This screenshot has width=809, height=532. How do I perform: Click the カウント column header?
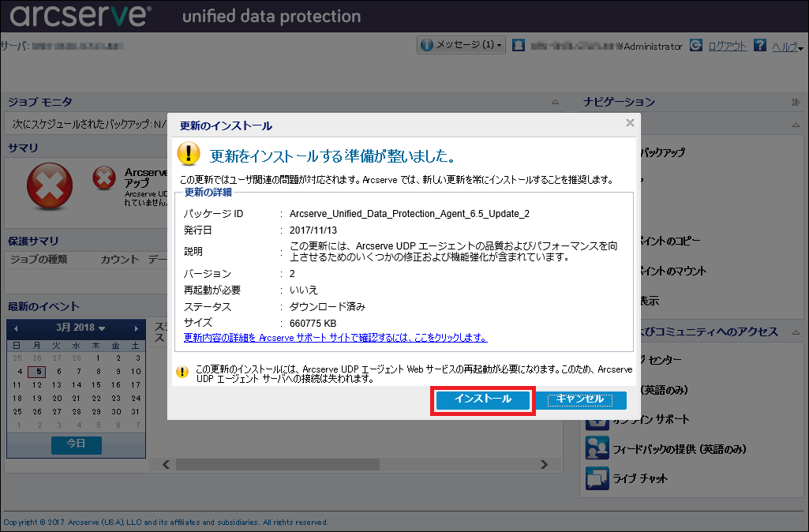120,259
